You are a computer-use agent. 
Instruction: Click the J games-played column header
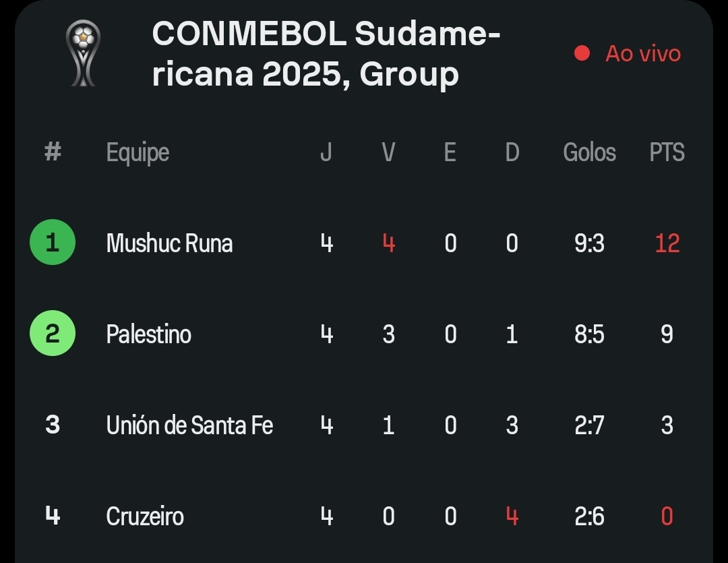326,152
